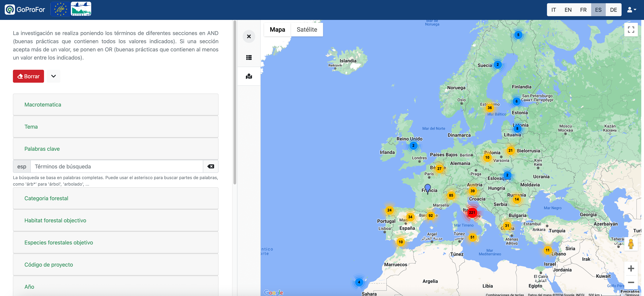Switch the interface language to English

tap(568, 10)
